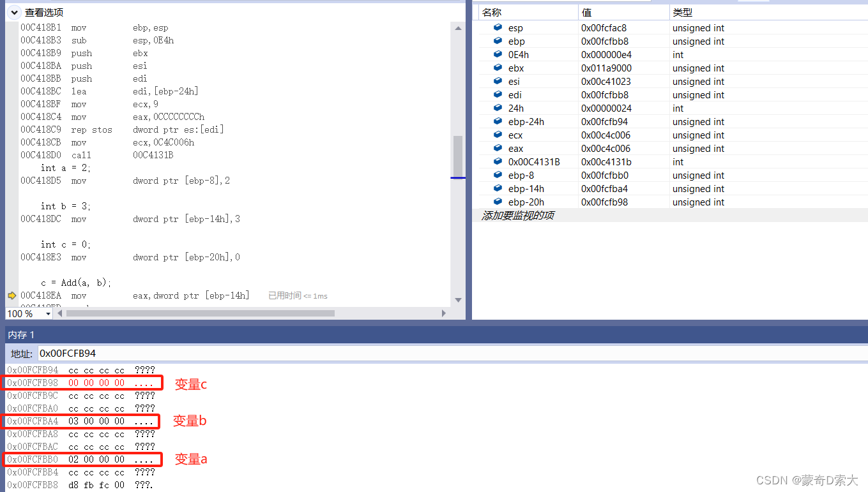Viewport: 868px width, 492px height.
Task: Click the 值 column header
Action: (x=624, y=12)
